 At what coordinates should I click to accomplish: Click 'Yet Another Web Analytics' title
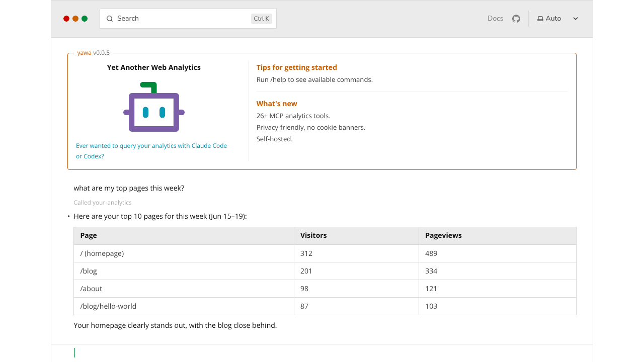pyautogui.click(x=154, y=67)
